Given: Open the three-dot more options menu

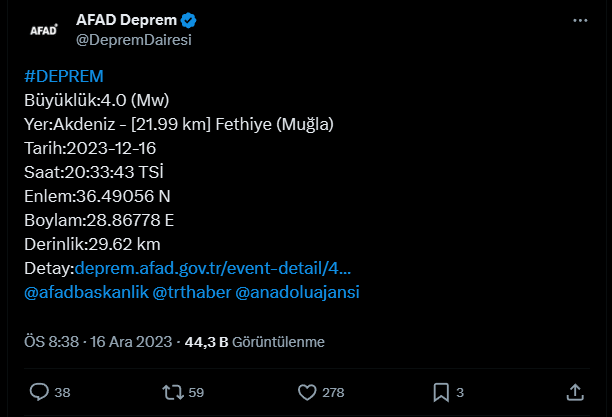Looking at the screenshot, I should [x=580, y=21].
